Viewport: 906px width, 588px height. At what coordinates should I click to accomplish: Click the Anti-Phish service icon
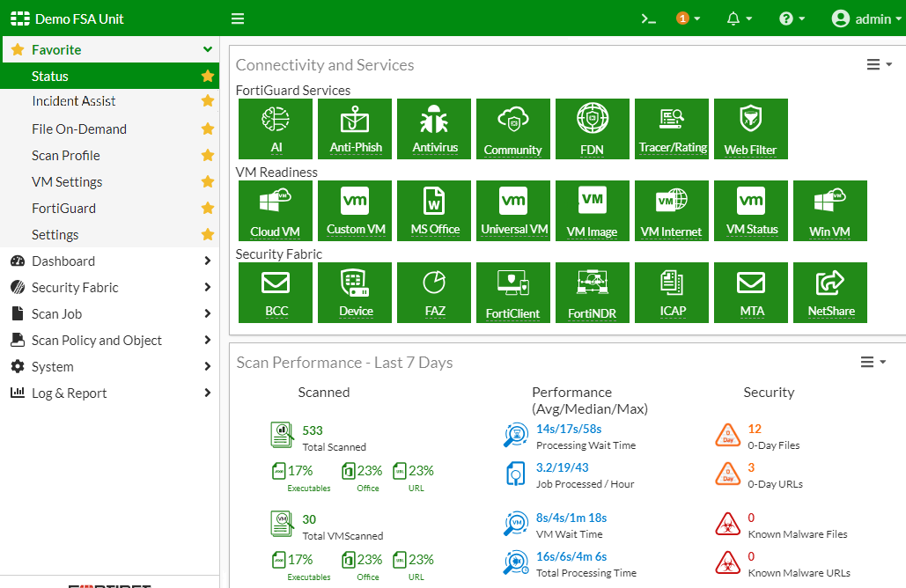(354, 129)
